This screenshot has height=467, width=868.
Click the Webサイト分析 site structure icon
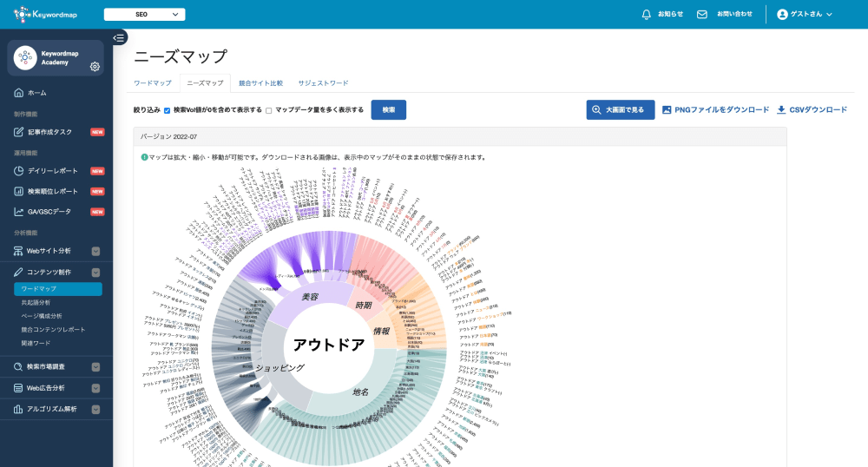click(18, 251)
